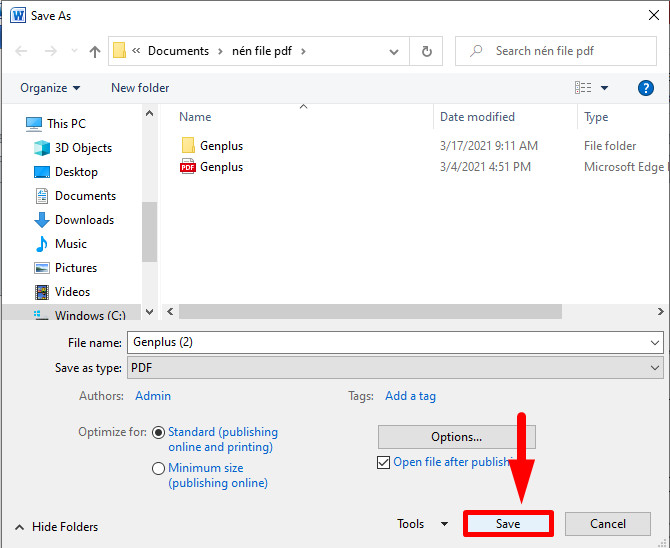The width and height of the screenshot is (670, 548).
Task: Click the horizontal scrollbar in file list
Action: [x=400, y=312]
